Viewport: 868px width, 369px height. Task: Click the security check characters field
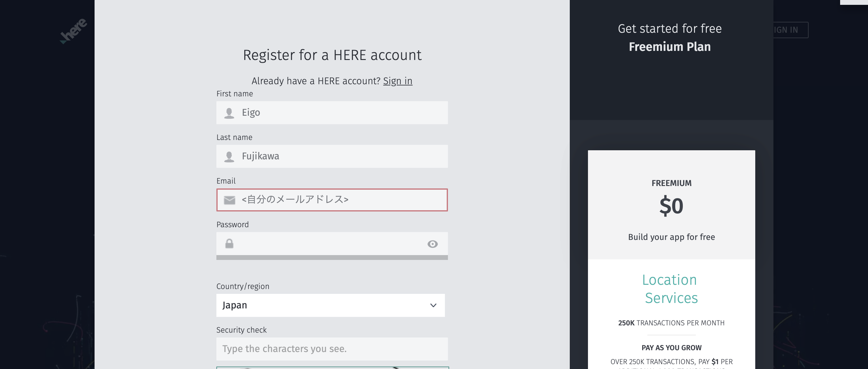coord(332,349)
